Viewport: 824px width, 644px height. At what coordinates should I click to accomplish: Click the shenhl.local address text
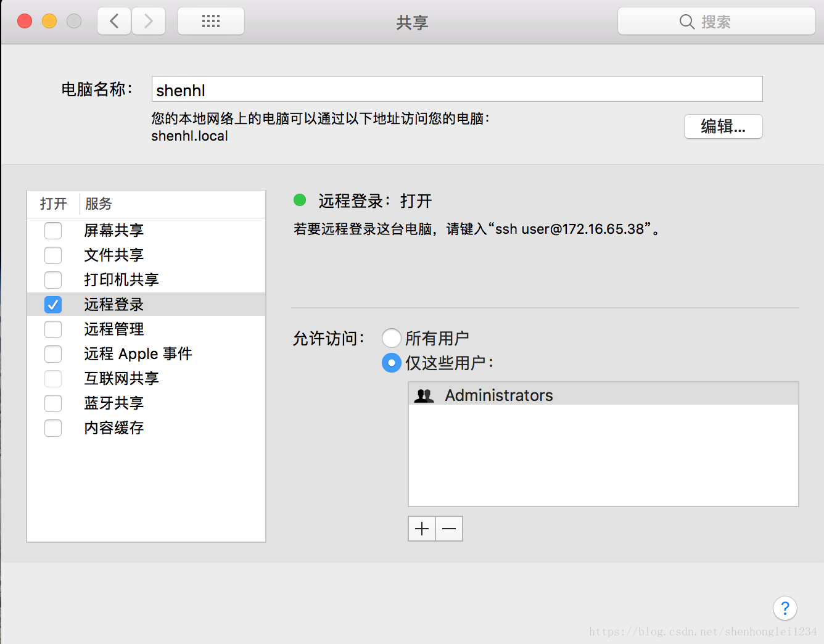click(x=189, y=136)
